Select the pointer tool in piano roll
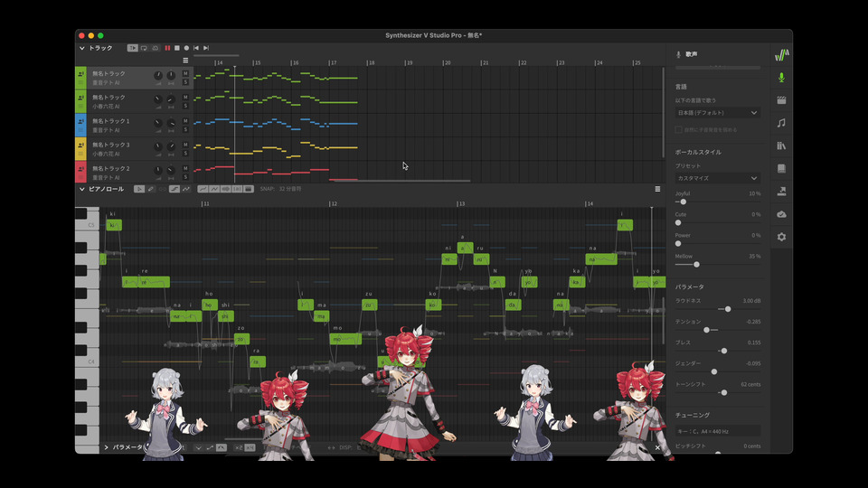The height and width of the screenshot is (488, 868). click(139, 189)
